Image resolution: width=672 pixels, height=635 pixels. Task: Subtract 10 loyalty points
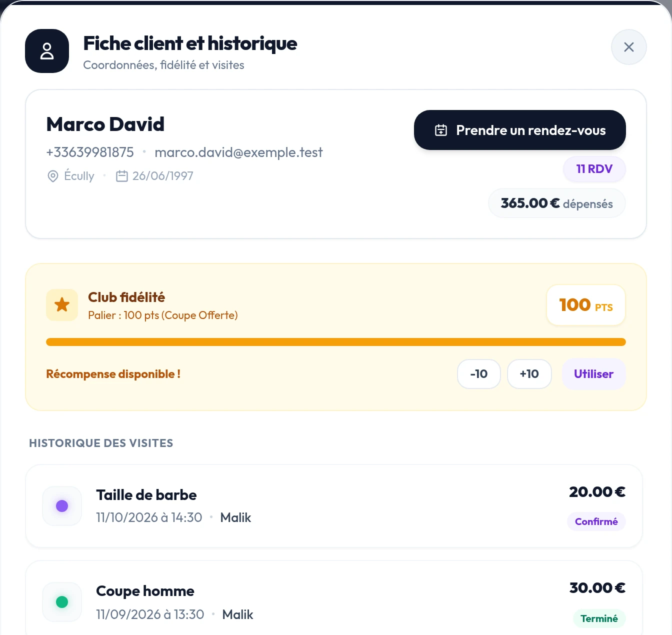(x=479, y=374)
